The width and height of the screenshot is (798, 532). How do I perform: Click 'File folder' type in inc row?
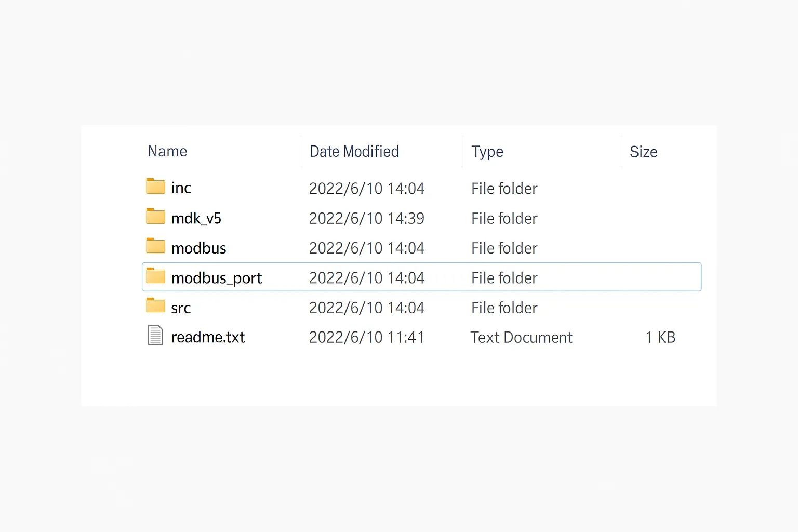point(504,189)
